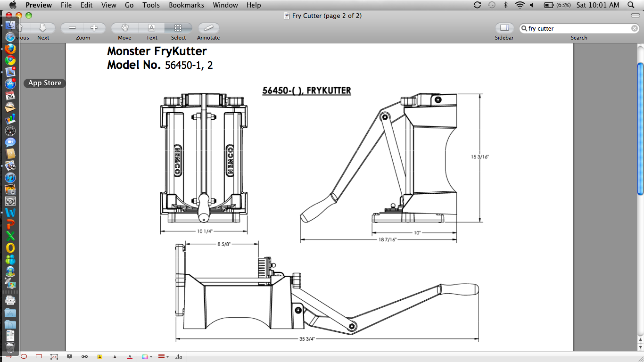Open the Bookmarks menu

186,5
